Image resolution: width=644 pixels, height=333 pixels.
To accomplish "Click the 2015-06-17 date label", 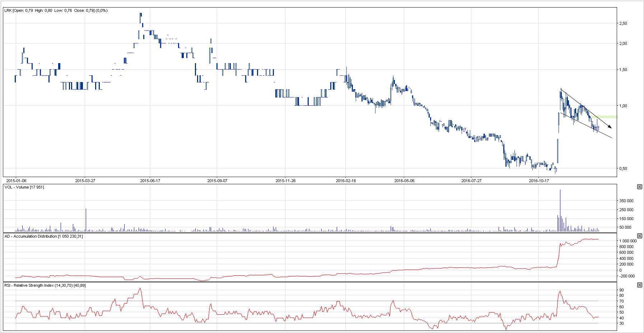I will (150, 181).
